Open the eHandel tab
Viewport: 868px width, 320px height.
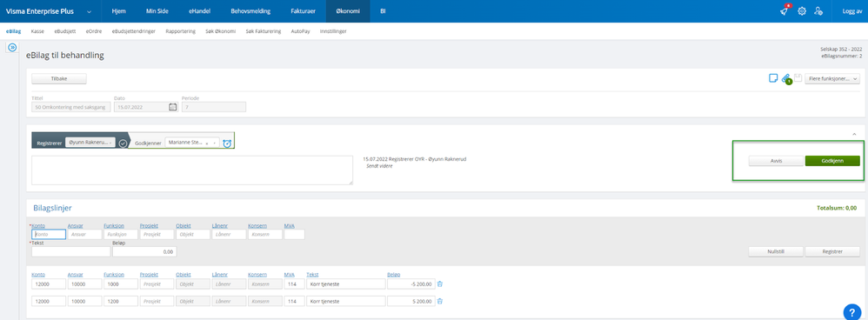200,11
